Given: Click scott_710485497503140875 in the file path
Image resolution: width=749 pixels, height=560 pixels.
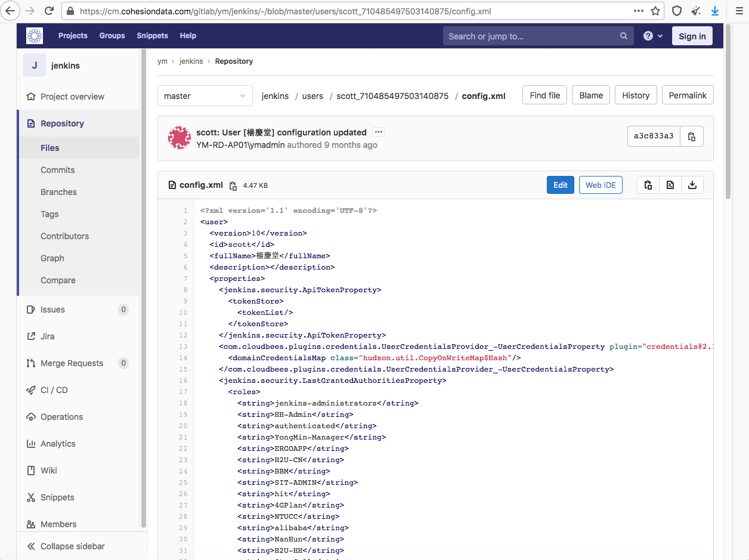Looking at the screenshot, I should 392,96.
